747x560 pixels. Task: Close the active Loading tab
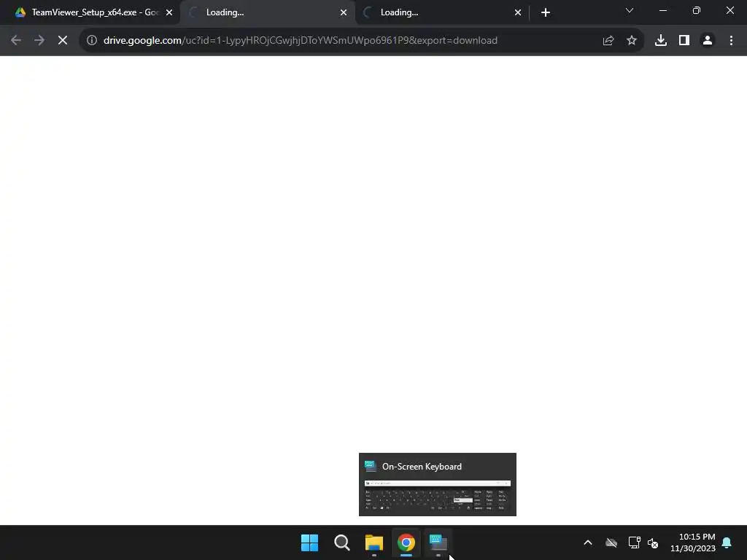pos(344,12)
